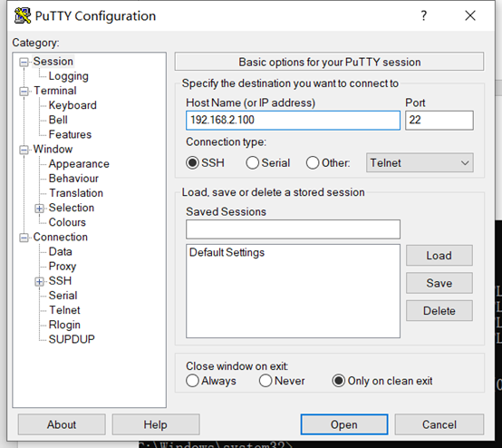Image resolution: width=502 pixels, height=448 pixels.
Task: Click the PuTTY icon in title bar
Action: pyautogui.click(x=23, y=15)
